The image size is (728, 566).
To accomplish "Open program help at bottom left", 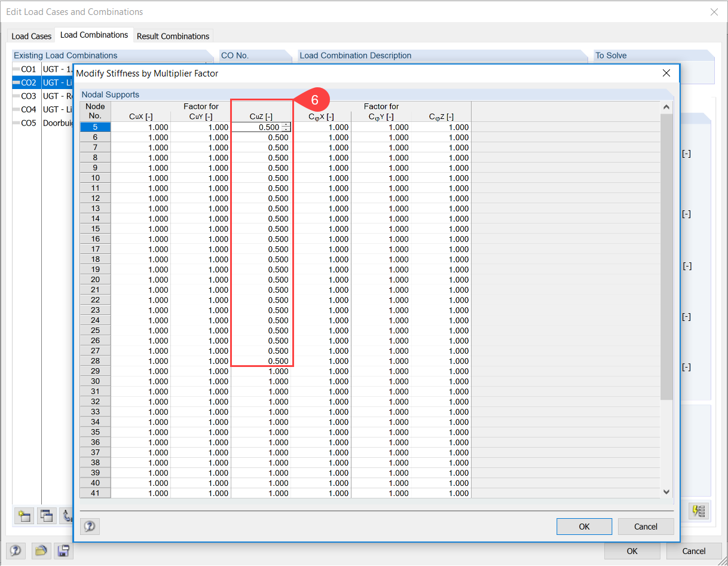I will click(x=16, y=551).
